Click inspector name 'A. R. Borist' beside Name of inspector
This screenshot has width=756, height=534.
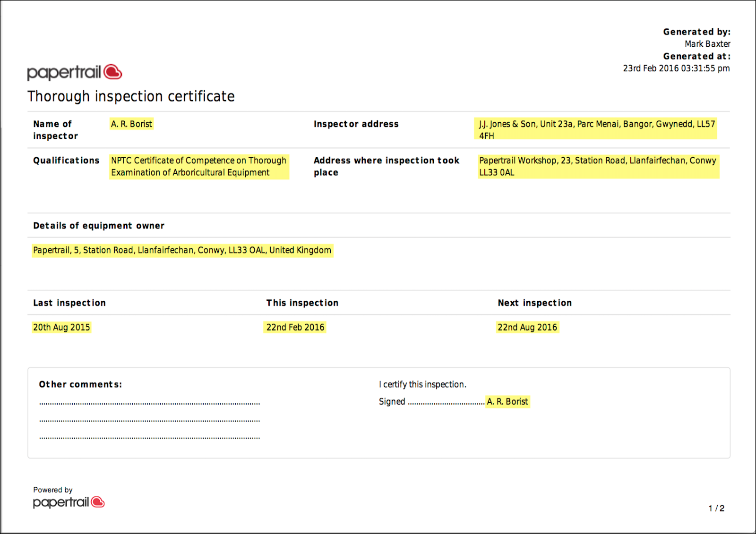click(x=131, y=124)
